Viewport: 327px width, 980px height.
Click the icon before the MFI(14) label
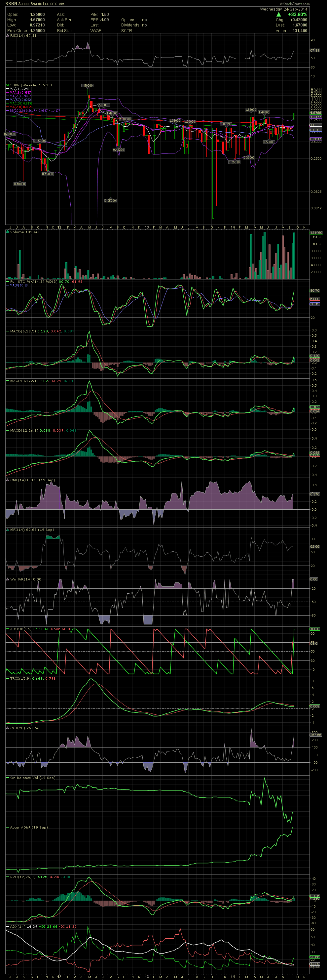[8, 530]
